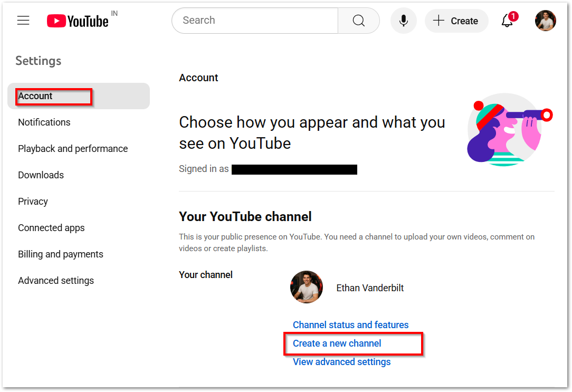Switch to Playback and performance settings
572x392 pixels.
(73, 148)
